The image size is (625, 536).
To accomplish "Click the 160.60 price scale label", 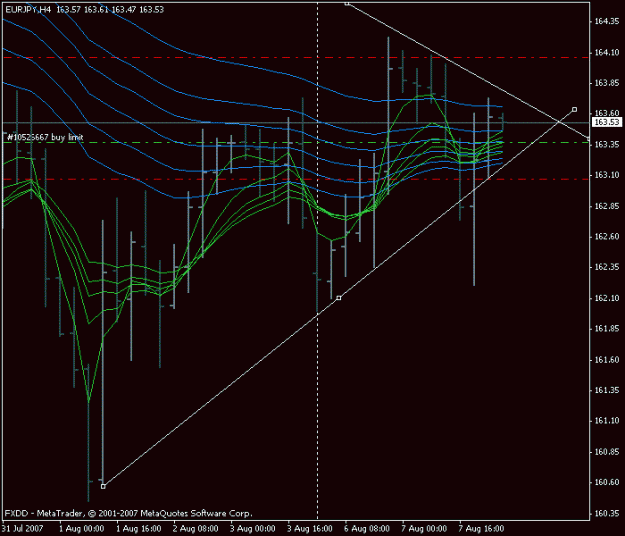I will [x=607, y=482].
